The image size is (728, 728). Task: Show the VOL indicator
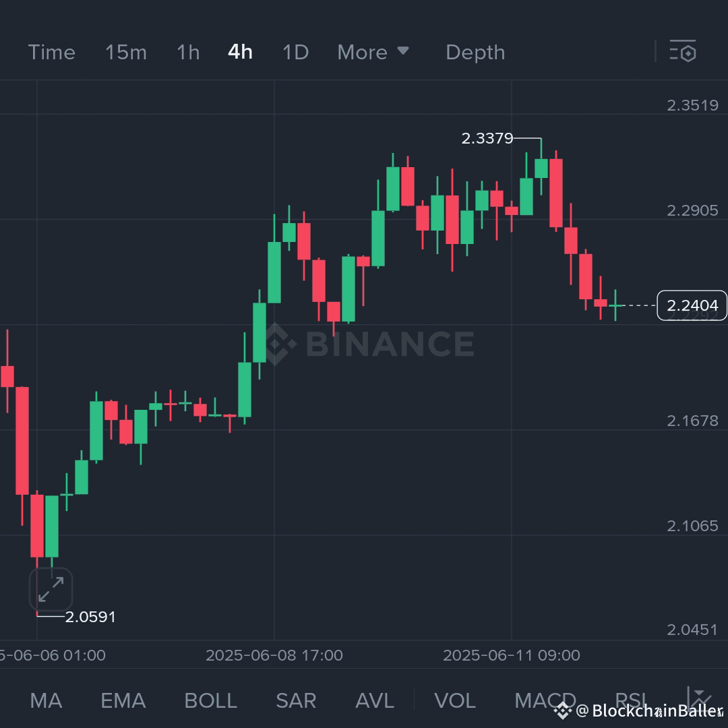[x=455, y=701]
